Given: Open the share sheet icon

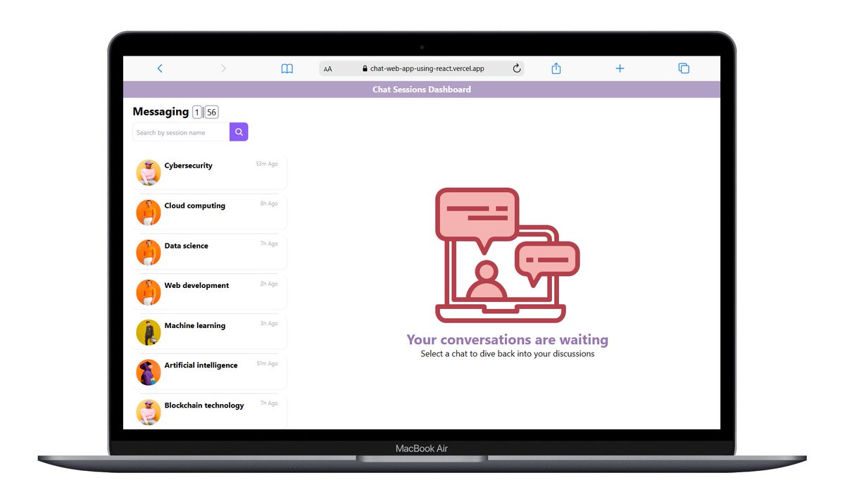Looking at the screenshot, I should tap(556, 68).
